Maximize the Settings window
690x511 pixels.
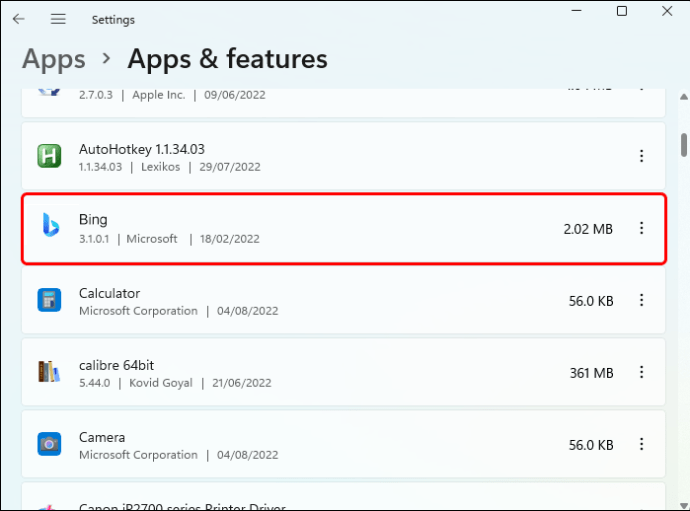622,11
